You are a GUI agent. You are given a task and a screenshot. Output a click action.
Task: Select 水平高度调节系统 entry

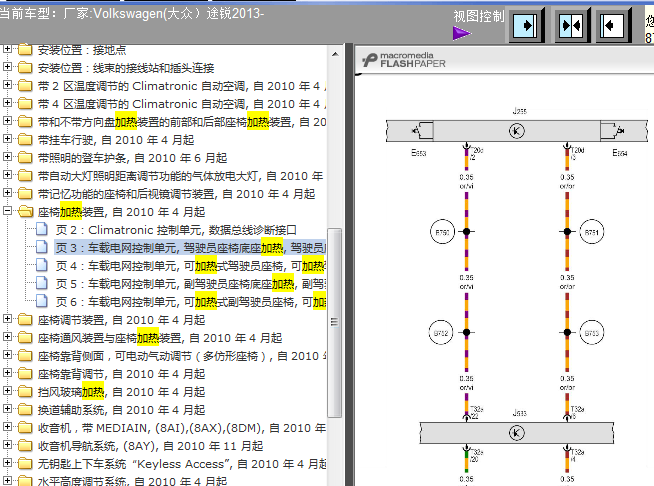coord(132,481)
